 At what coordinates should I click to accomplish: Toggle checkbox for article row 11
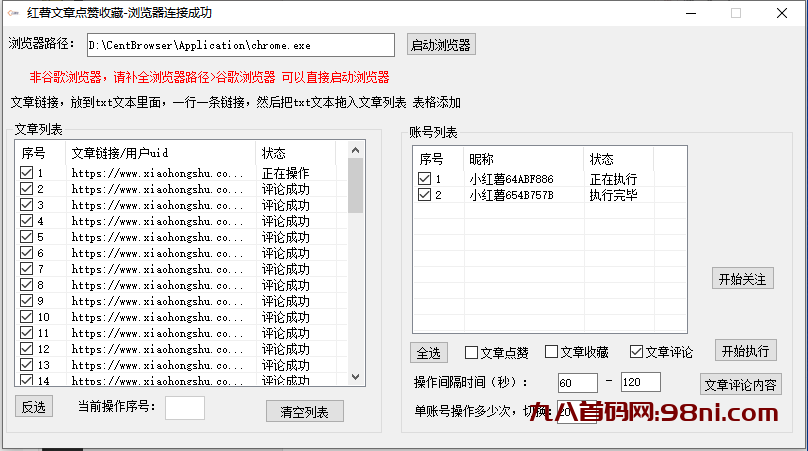point(26,332)
